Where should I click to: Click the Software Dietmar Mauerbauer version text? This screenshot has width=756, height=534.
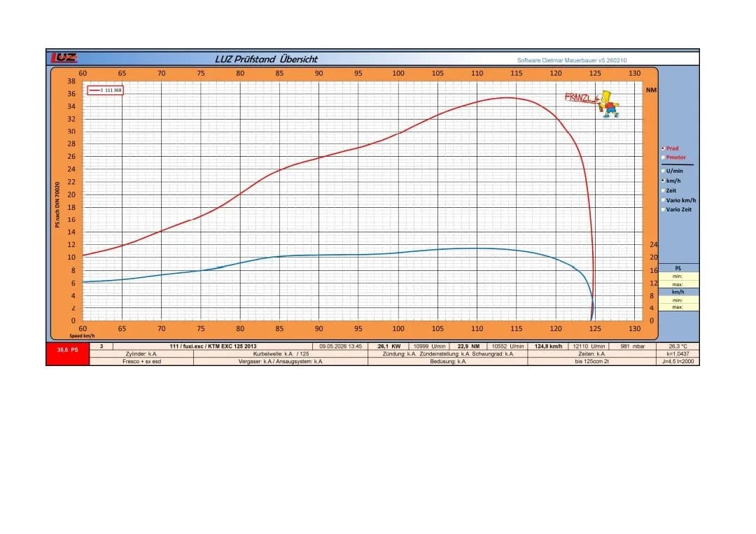click(x=572, y=60)
